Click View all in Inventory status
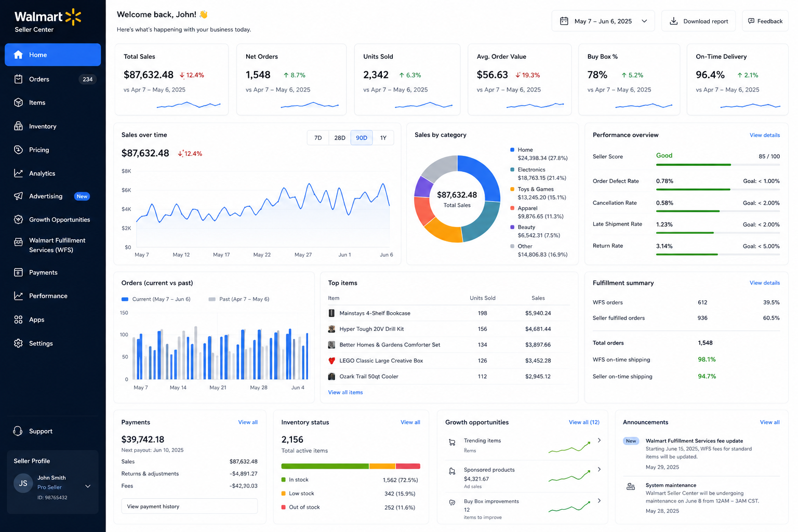The width and height of the screenshot is (798, 532). pos(410,422)
